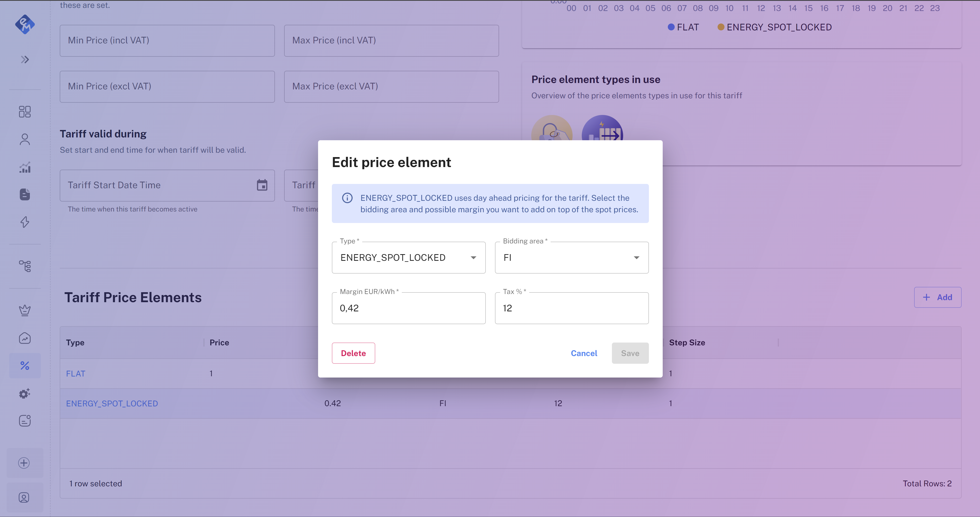Open the energy section via lightning icon
The width and height of the screenshot is (980, 517).
pos(25,222)
